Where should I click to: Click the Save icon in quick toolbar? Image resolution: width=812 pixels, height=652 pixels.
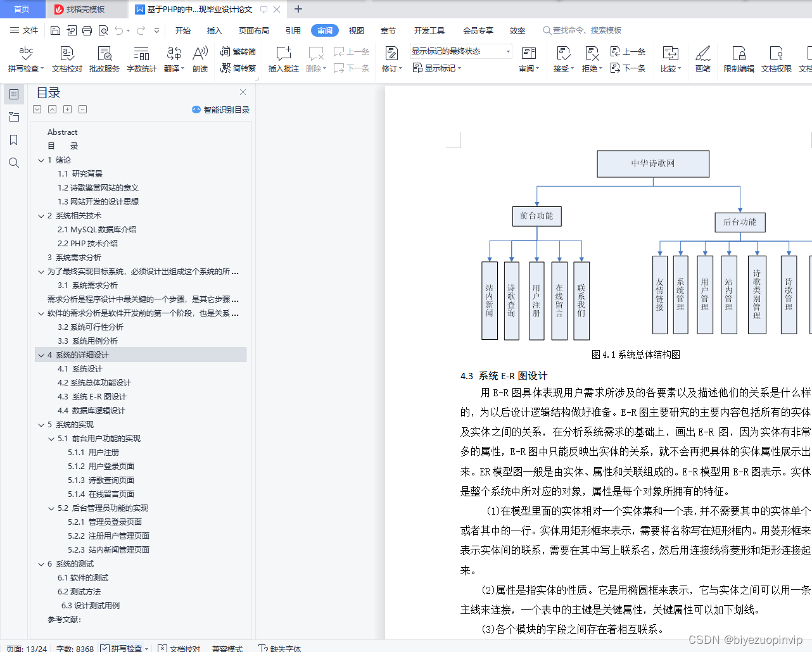tap(55, 30)
